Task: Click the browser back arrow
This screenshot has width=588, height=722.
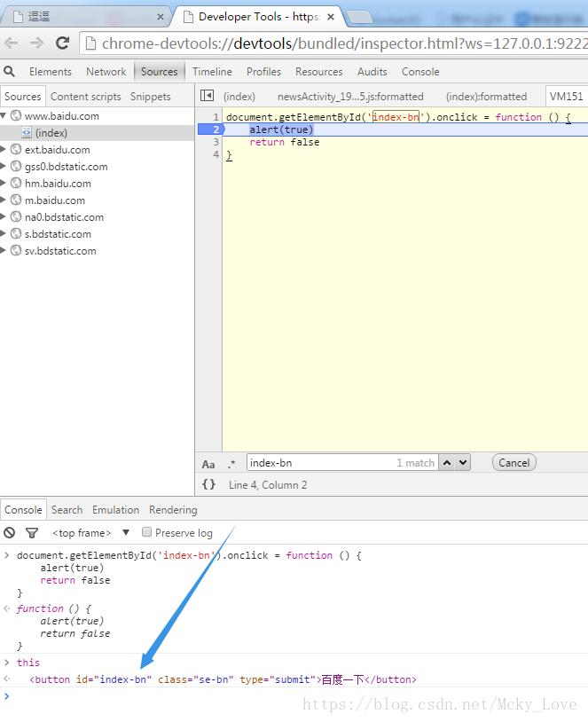Action: coord(12,43)
